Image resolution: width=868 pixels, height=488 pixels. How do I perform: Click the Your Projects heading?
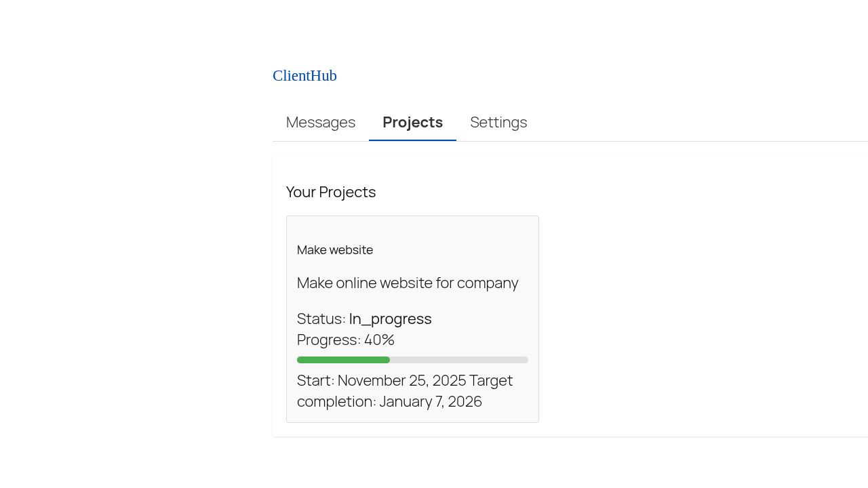tap(331, 192)
